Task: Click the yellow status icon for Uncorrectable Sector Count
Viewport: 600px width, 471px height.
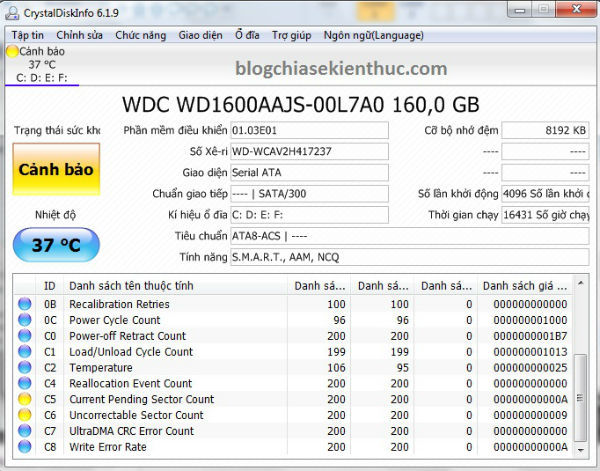Action: click(x=24, y=415)
